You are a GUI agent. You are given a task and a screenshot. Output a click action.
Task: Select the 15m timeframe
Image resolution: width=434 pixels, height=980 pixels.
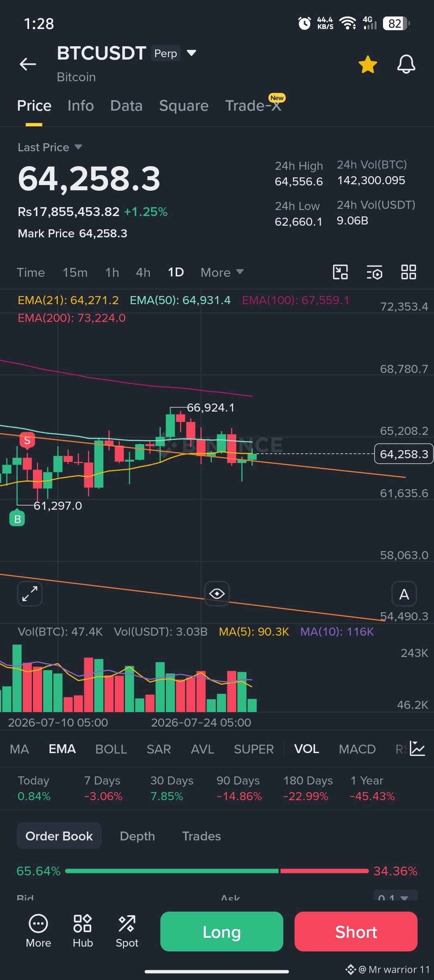pyautogui.click(x=75, y=272)
